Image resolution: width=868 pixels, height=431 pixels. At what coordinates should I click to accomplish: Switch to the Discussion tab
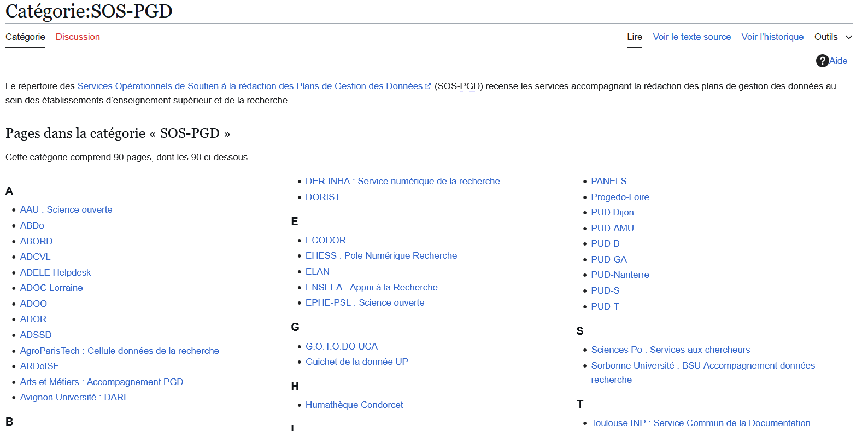[78, 37]
